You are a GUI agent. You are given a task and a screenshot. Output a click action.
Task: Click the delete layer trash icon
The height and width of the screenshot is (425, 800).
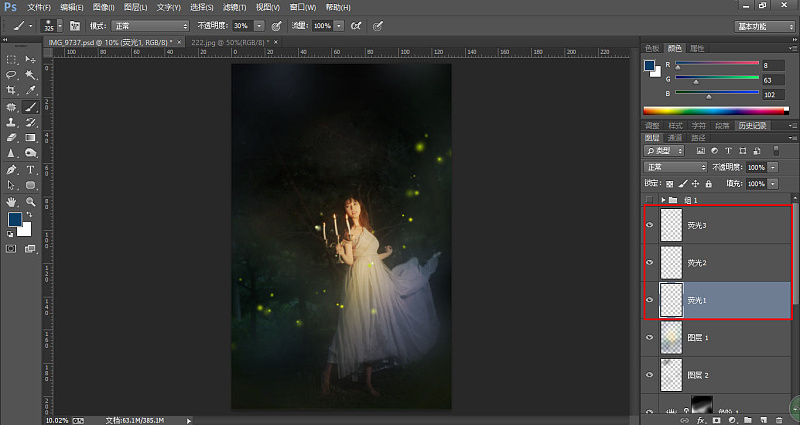[779, 420]
